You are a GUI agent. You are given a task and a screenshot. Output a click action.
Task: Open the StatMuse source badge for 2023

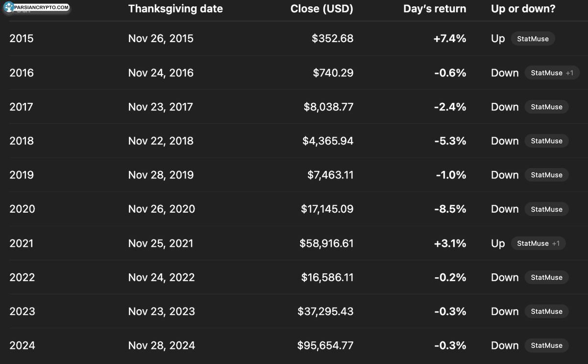click(546, 312)
